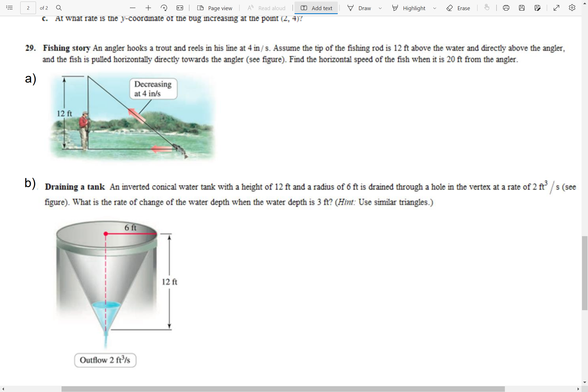The height and width of the screenshot is (392, 588).
Task: Rotate the PDF page
Action: click(164, 8)
